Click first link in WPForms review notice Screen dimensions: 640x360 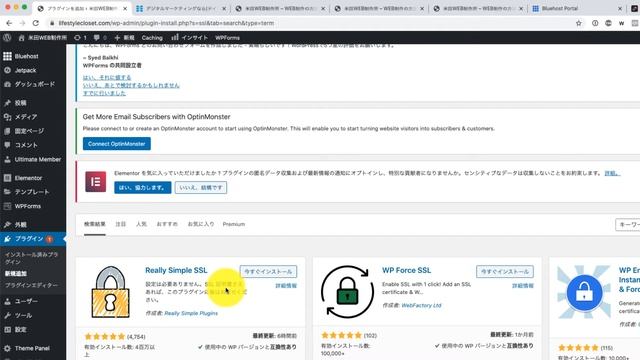pyautogui.click(x=107, y=78)
